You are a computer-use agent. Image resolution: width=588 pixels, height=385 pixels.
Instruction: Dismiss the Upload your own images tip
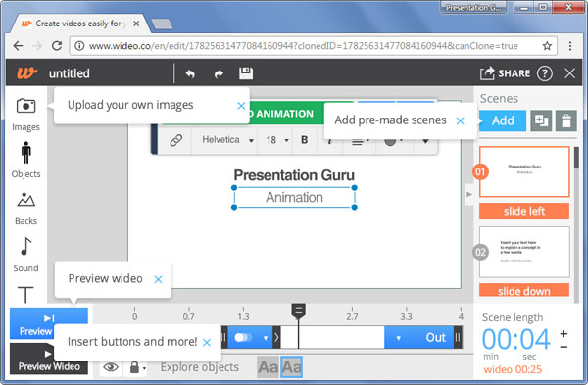[x=241, y=106]
